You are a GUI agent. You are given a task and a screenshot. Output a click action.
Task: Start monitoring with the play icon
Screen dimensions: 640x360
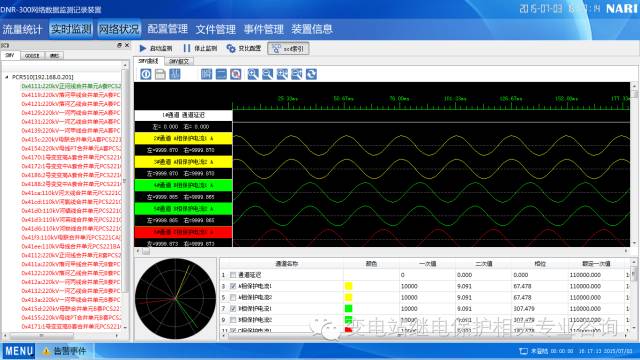[x=143, y=48]
